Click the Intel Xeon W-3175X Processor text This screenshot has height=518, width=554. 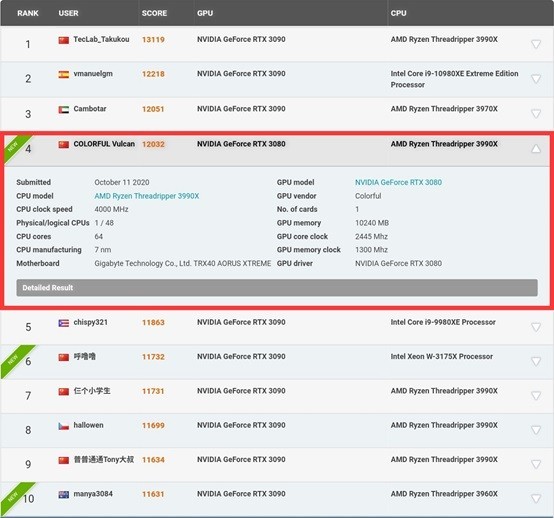pos(442,356)
